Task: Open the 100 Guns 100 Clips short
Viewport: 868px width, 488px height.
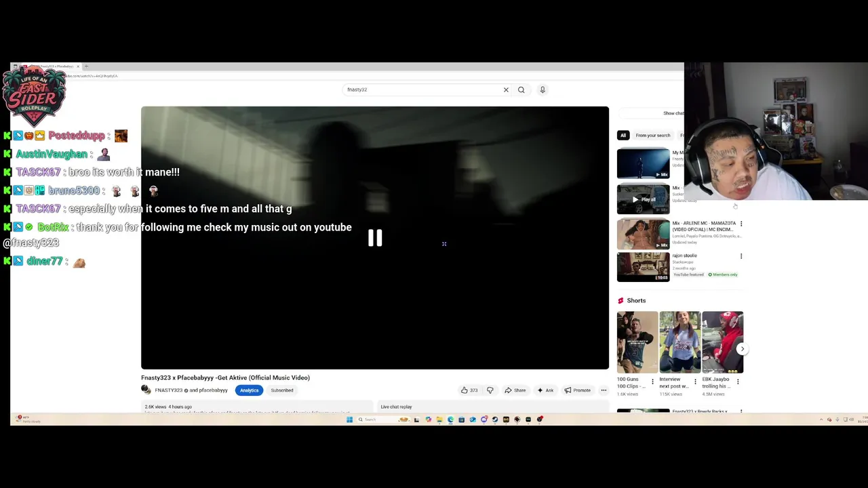Action: 637,342
